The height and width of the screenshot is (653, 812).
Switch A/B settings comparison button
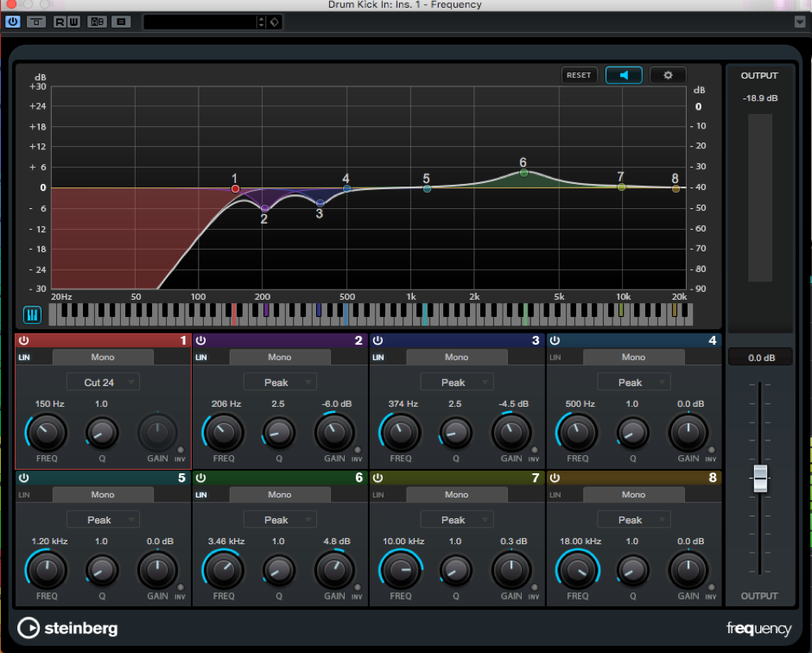(97, 22)
